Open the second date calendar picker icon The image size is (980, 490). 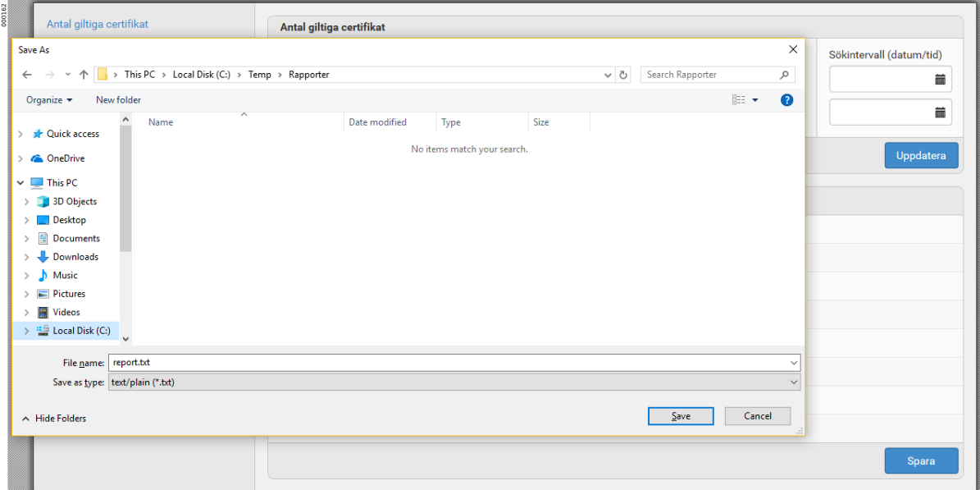tap(940, 112)
